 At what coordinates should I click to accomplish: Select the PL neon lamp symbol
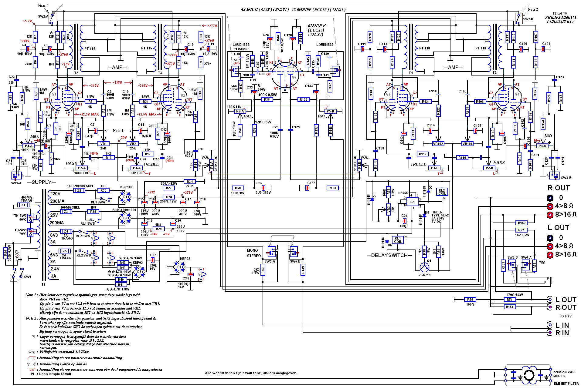[x=17, y=256]
